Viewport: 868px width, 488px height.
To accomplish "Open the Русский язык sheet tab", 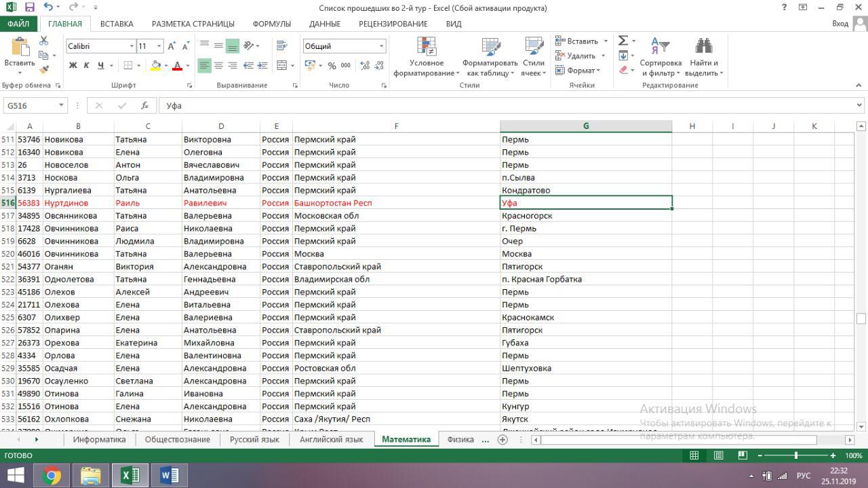I will [254, 440].
